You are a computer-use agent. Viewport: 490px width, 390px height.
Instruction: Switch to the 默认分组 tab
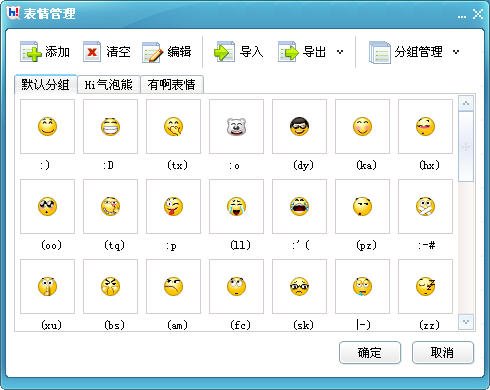pyautogui.click(x=46, y=84)
